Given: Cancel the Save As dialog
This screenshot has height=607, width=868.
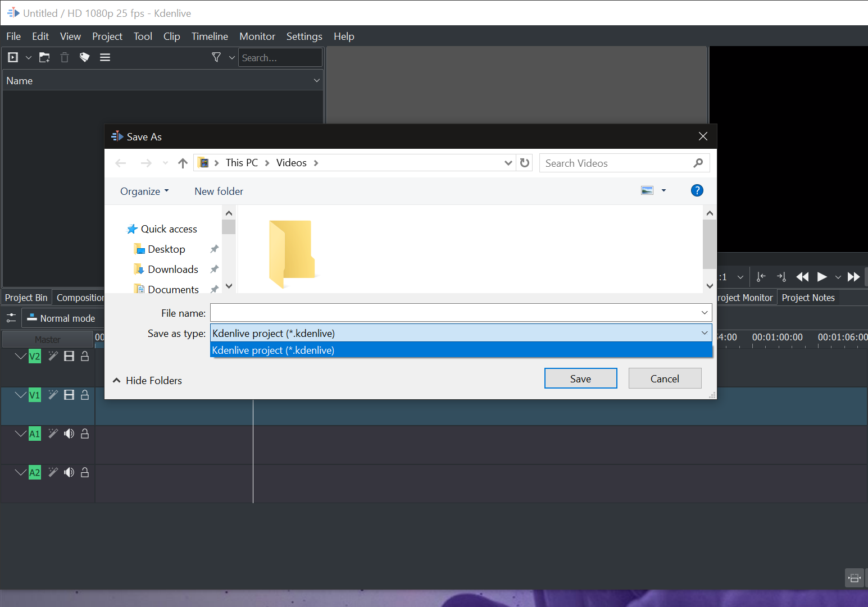Looking at the screenshot, I should point(665,378).
